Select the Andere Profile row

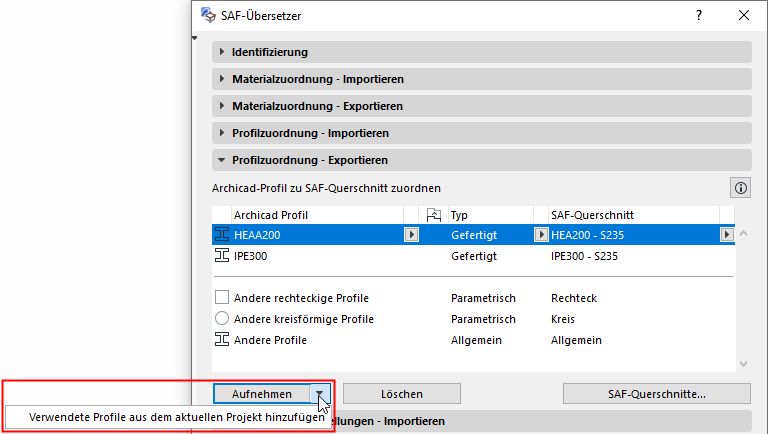473,340
